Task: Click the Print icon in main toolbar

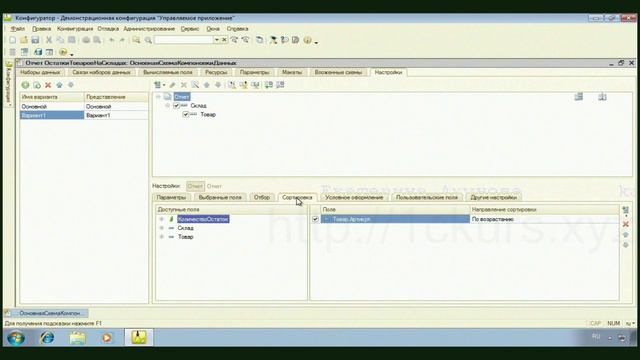Action: click(x=86, y=40)
